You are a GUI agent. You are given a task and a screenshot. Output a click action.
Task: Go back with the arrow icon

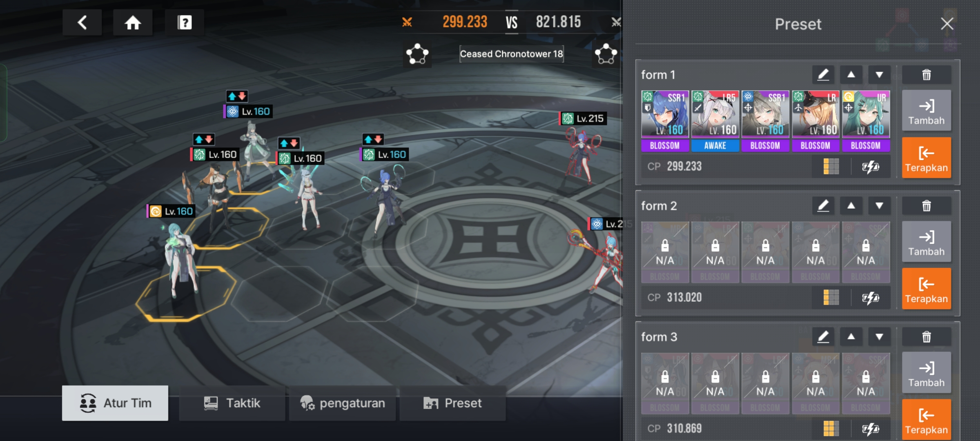[x=82, y=22]
